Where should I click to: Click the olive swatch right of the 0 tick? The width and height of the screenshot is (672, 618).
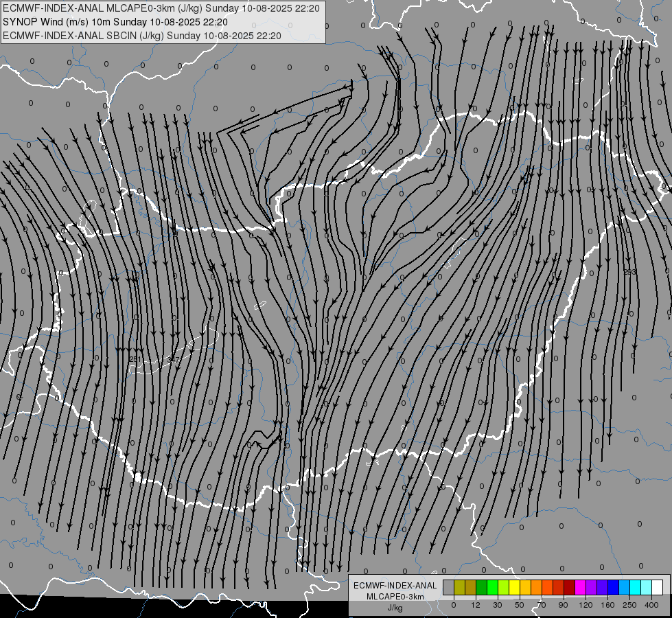[459, 587]
